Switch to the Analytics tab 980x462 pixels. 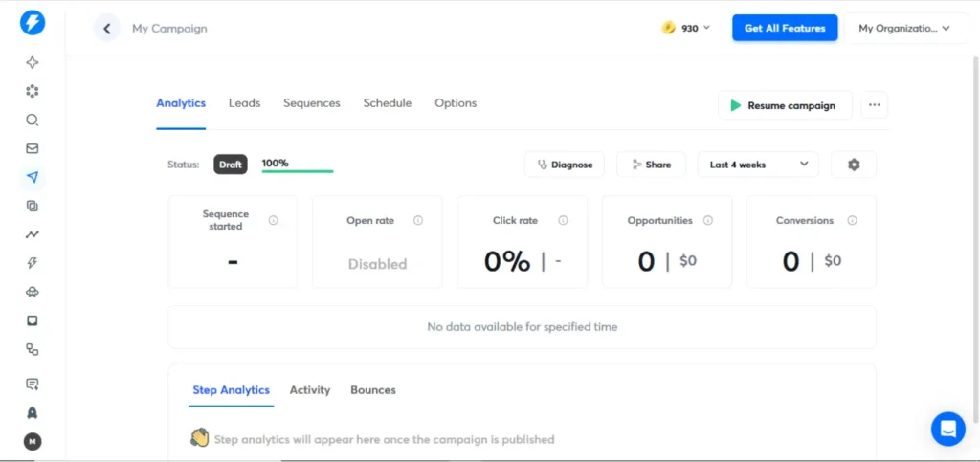181,103
